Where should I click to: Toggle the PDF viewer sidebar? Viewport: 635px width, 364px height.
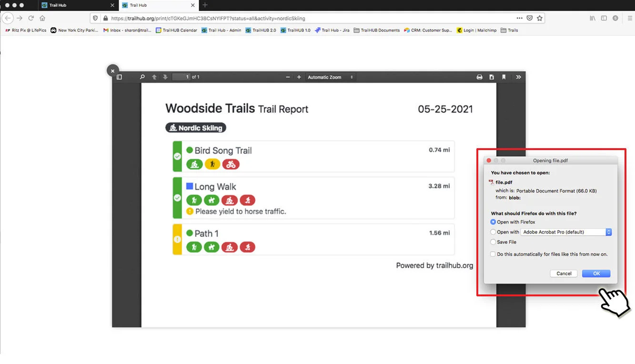(x=119, y=77)
